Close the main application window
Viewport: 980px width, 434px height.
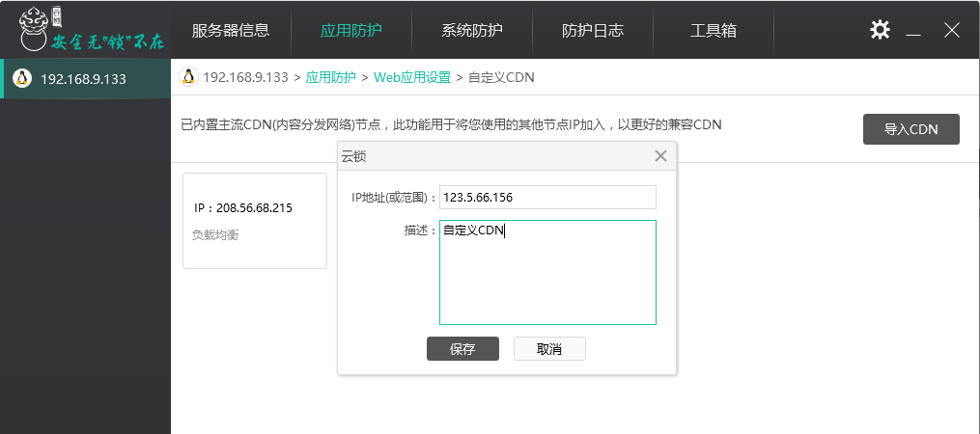pos(952,29)
